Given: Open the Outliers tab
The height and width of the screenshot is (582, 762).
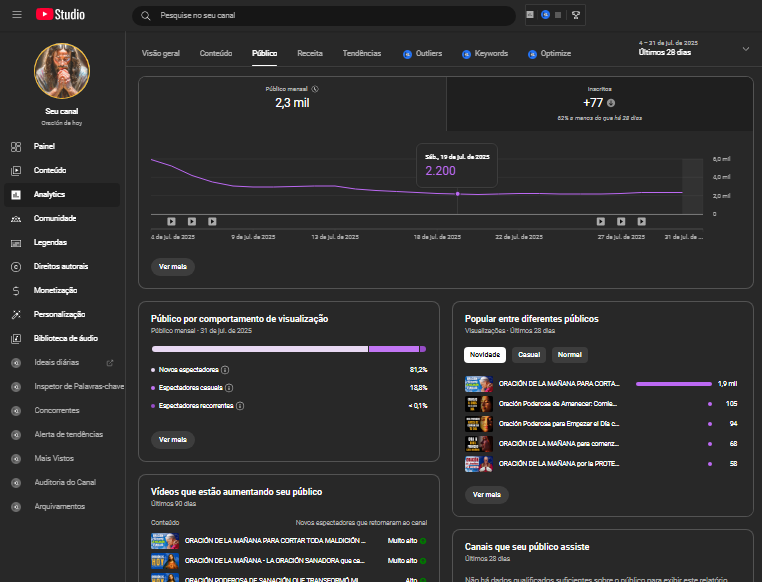Looking at the screenshot, I should coord(422,53).
